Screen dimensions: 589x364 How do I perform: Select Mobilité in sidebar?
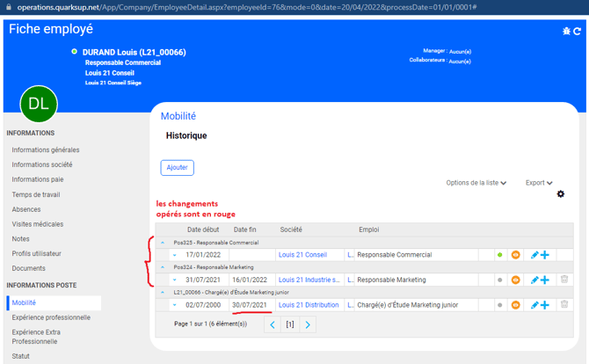[x=54, y=302]
